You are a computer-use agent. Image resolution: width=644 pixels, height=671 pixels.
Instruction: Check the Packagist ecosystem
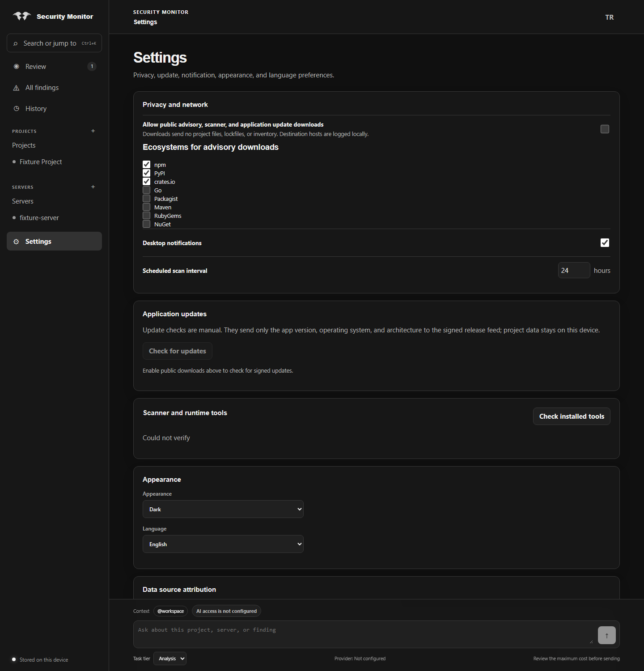tap(147, 199)
